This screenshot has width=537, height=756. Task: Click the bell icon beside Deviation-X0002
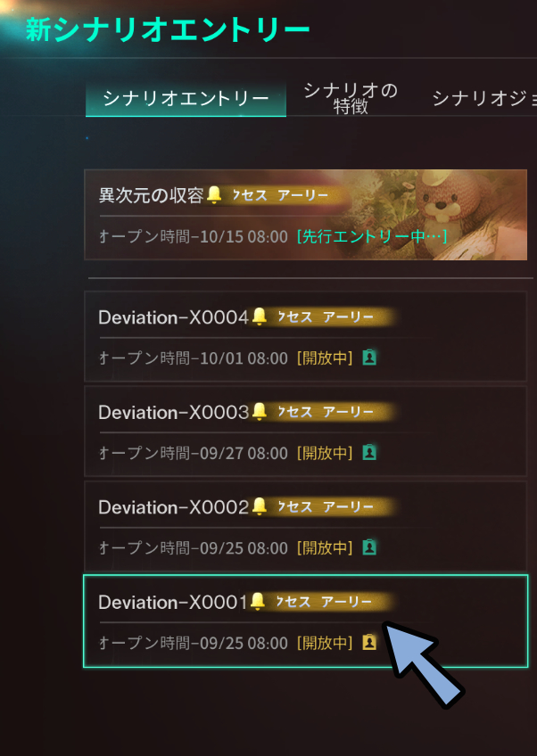coord(260,505)
